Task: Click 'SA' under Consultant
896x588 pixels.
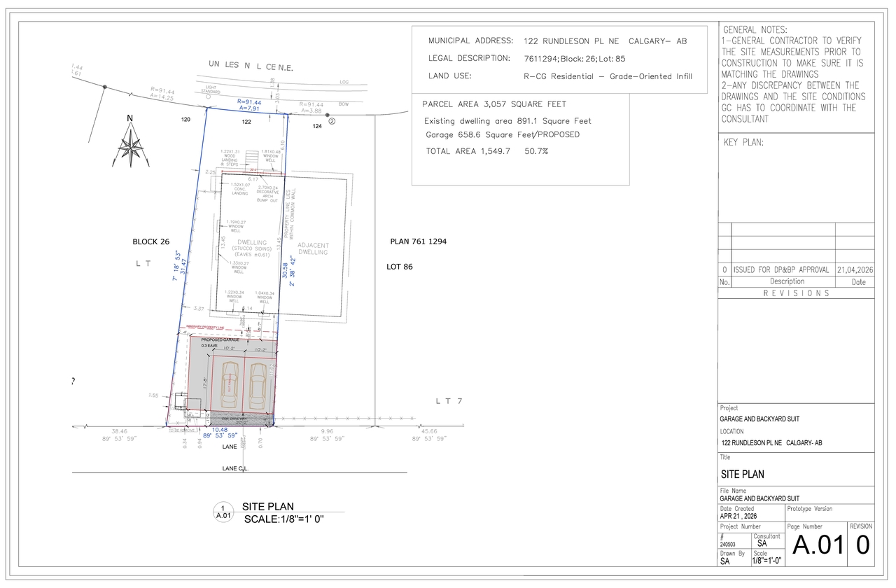Action: tap(762, 544)
